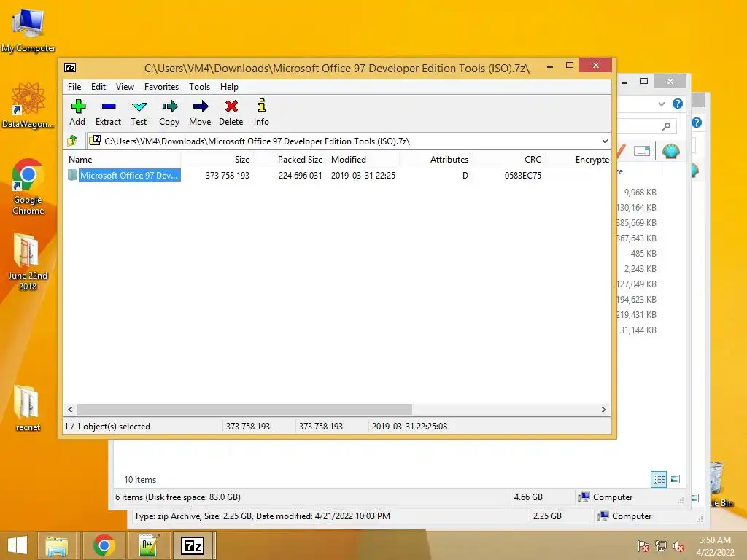Click the Windows Start button
Image resolution: width=747 pixels, height=560 pixels.
(18, 545)
